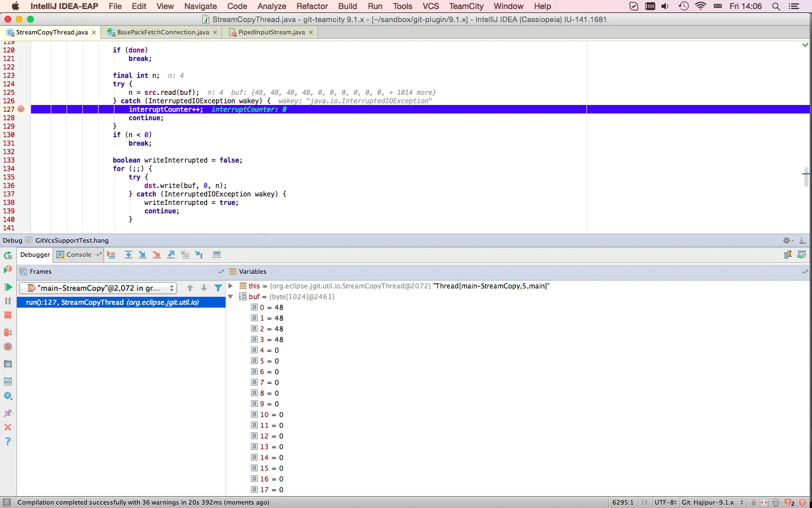
Task: Collapse the buf array node
Action: (231, 297)
